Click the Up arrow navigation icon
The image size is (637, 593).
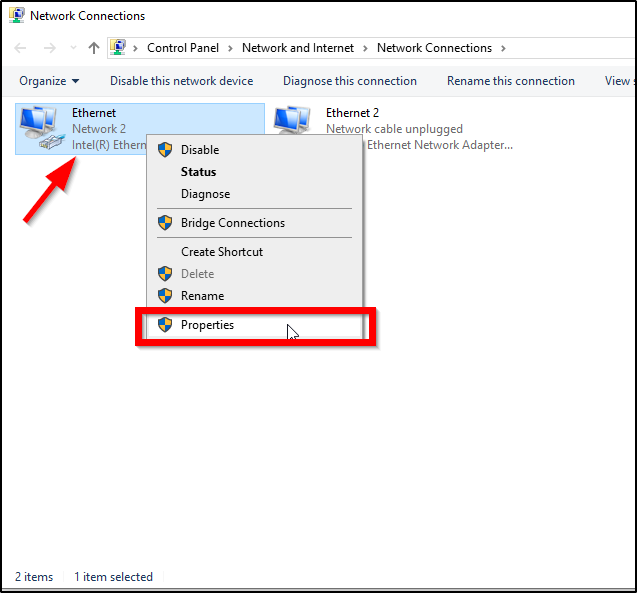click(x=94, y=48)
